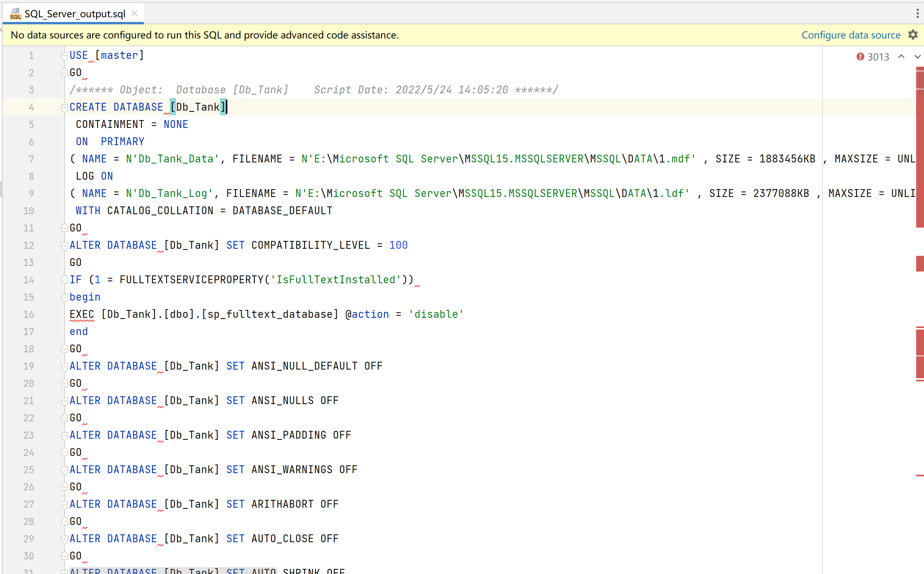
Task: Click line number 16 in the gutter
Action: 29,314
